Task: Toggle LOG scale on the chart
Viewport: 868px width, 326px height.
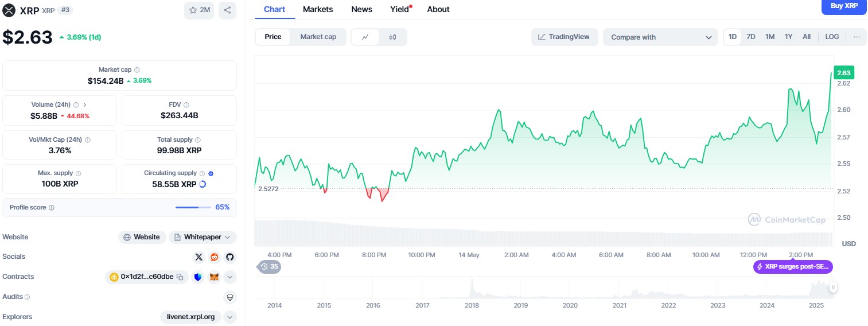Action: point(832,37)
